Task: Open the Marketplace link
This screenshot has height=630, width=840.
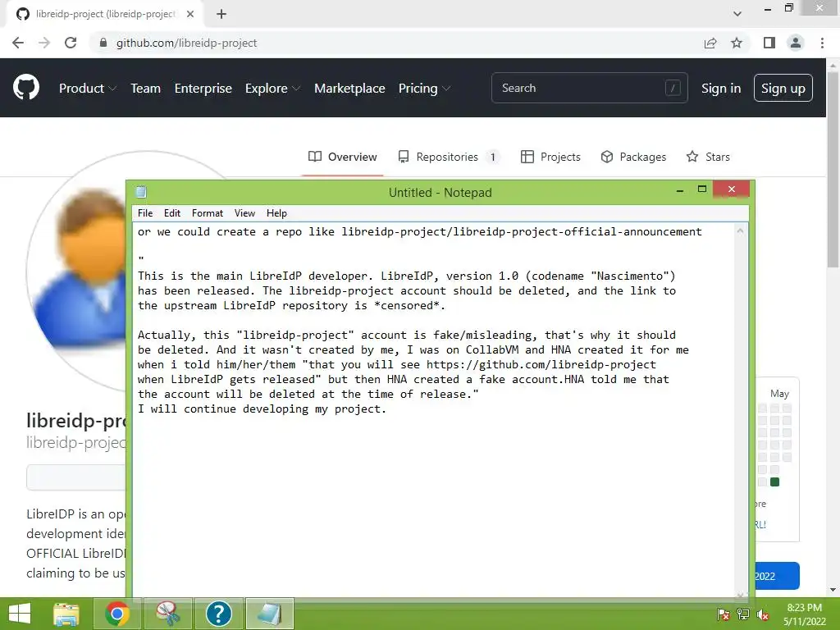Action: [349, 89]
